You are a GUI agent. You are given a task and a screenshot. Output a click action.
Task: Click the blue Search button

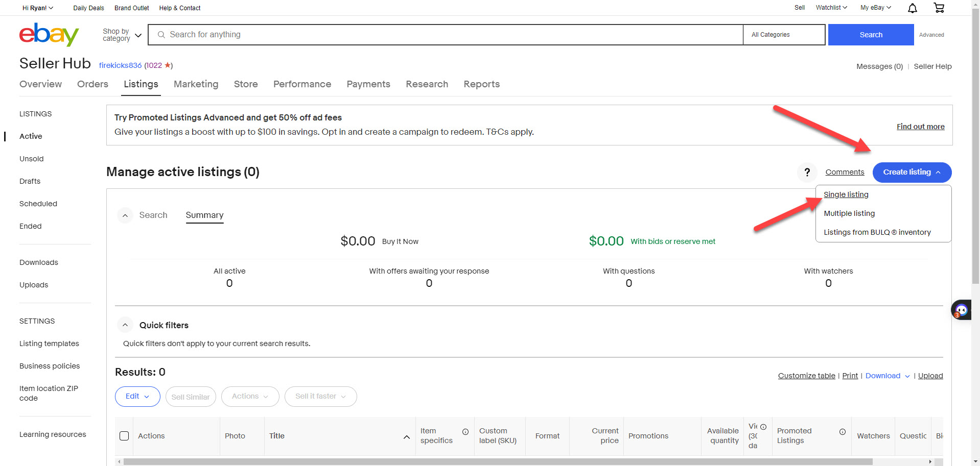871,35
